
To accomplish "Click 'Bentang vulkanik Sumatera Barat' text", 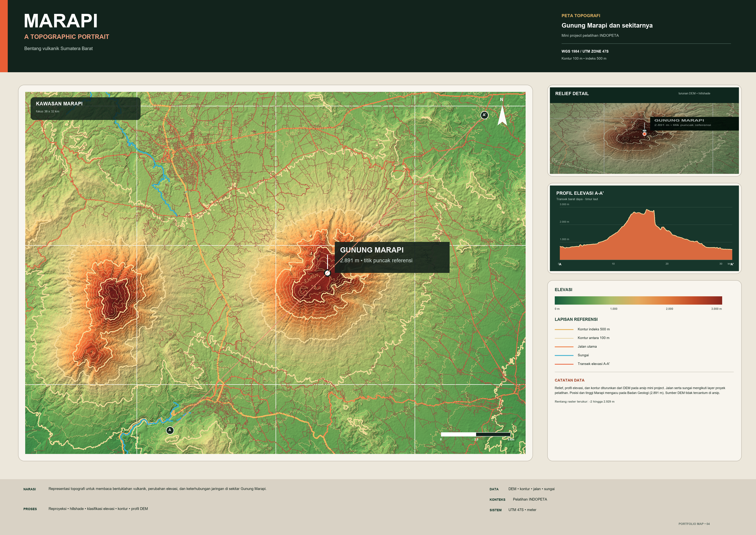I will point(58,48).
